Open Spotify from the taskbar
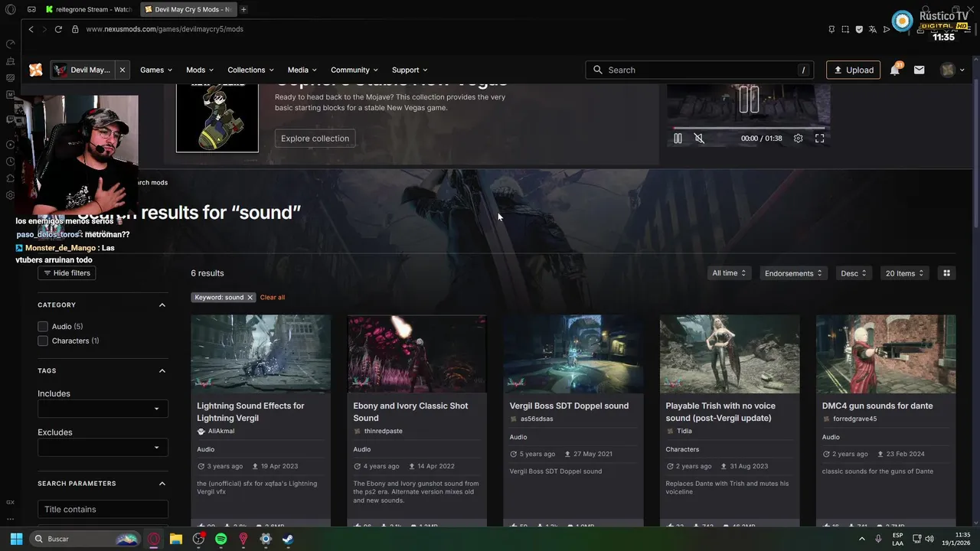The image size is (980, 551). [x=220, y=539]
